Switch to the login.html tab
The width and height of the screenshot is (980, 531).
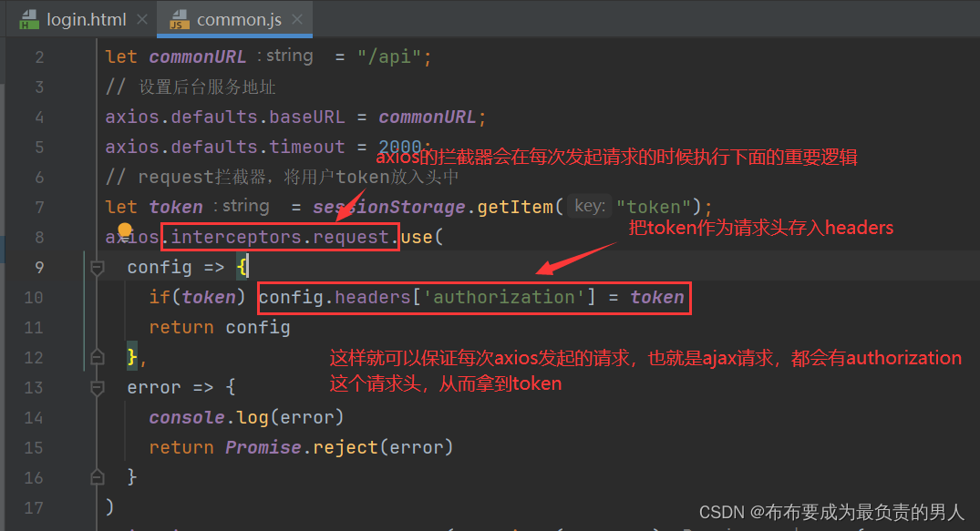coord(87,17)
